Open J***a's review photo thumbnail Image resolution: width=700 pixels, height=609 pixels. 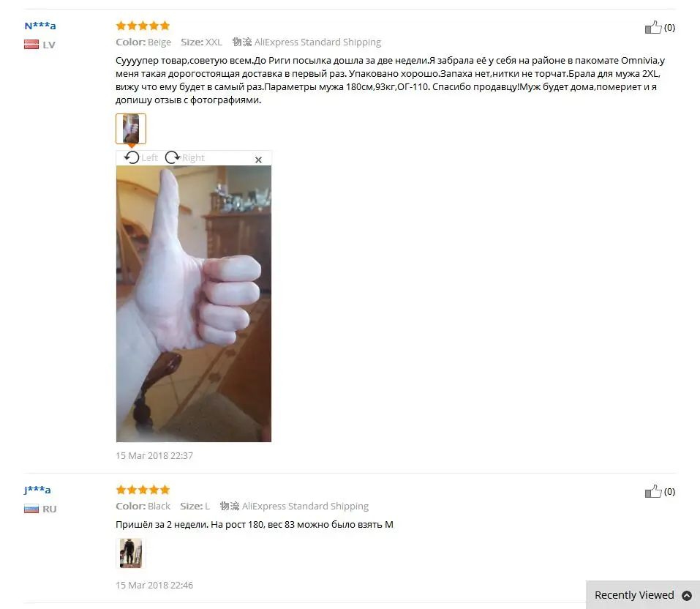[x=131, y=553]
